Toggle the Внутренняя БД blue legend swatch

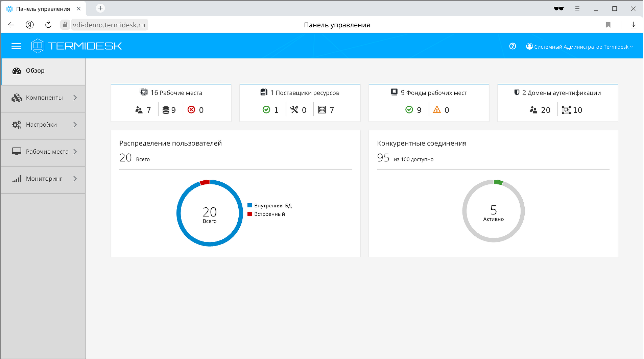(250, 205)
